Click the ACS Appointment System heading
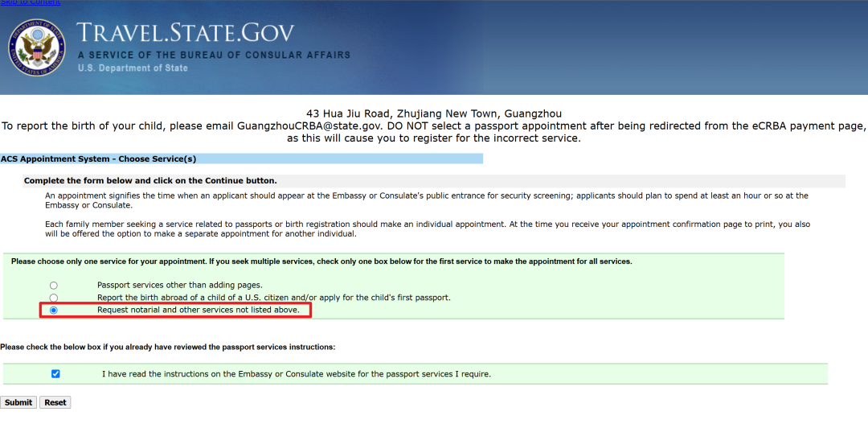This screenshot has width=868, height=424. [98, 159]
